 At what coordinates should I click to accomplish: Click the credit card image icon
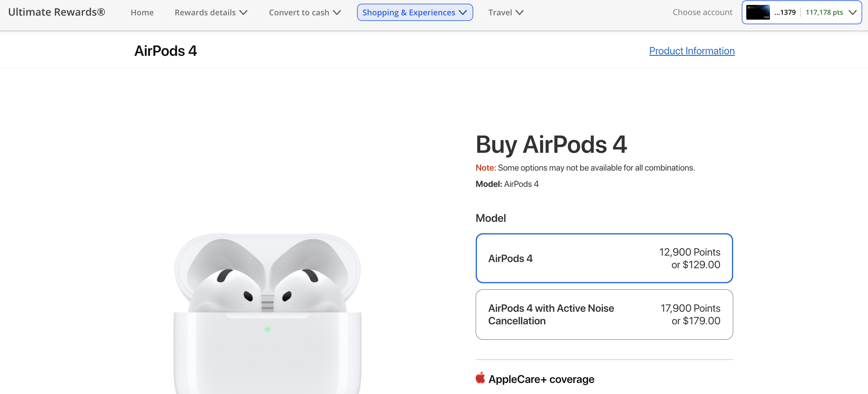click(x=757, y=13)
